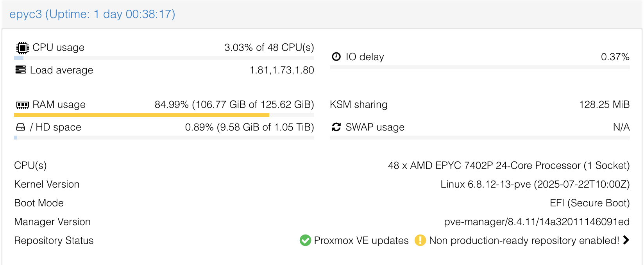Click the RAM usage memory icon

pyautogui.click(x=23, y=105)
